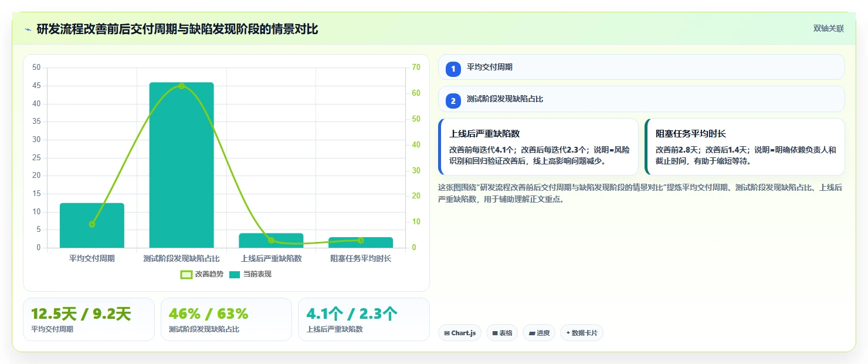
Task: Click the 12.5天 / 9.2天 stat card
Action: [89, 319]
